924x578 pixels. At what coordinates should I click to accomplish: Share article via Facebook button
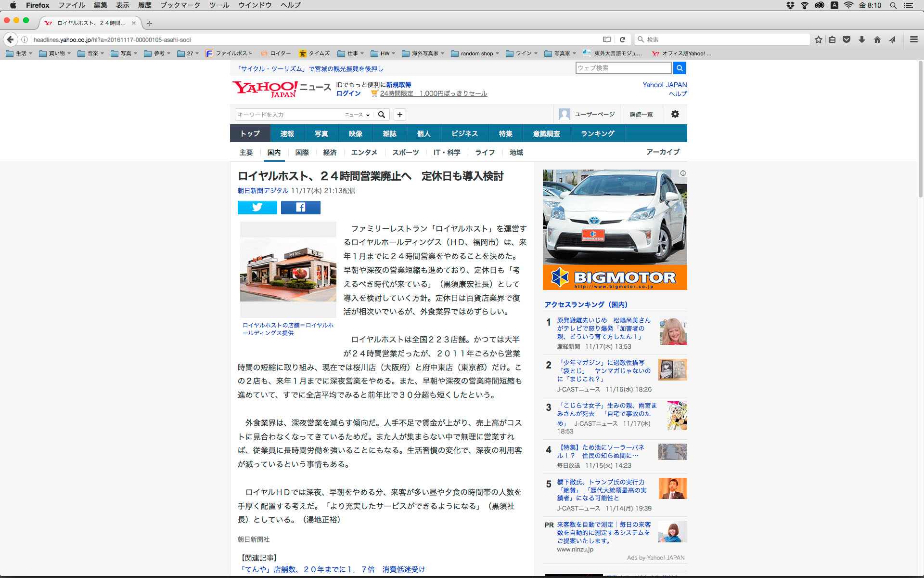[x=300, y=208]
